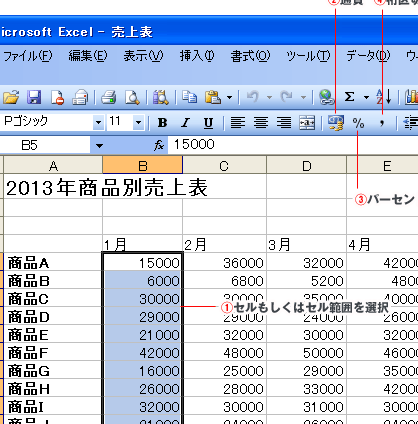
Task: Align text right
Action: click(284, 123)
